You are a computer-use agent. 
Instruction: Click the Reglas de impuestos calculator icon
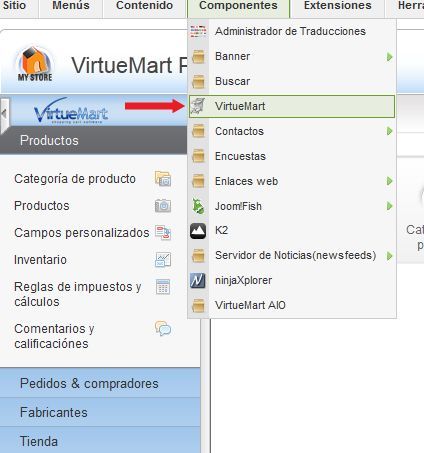(163, 287)
